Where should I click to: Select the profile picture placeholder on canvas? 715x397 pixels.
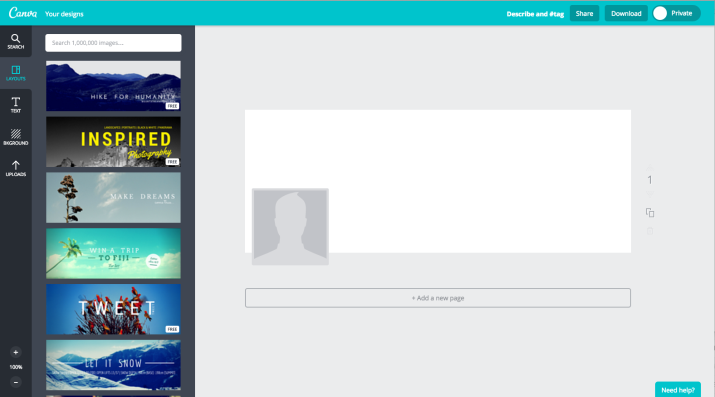tap(290, 227)
